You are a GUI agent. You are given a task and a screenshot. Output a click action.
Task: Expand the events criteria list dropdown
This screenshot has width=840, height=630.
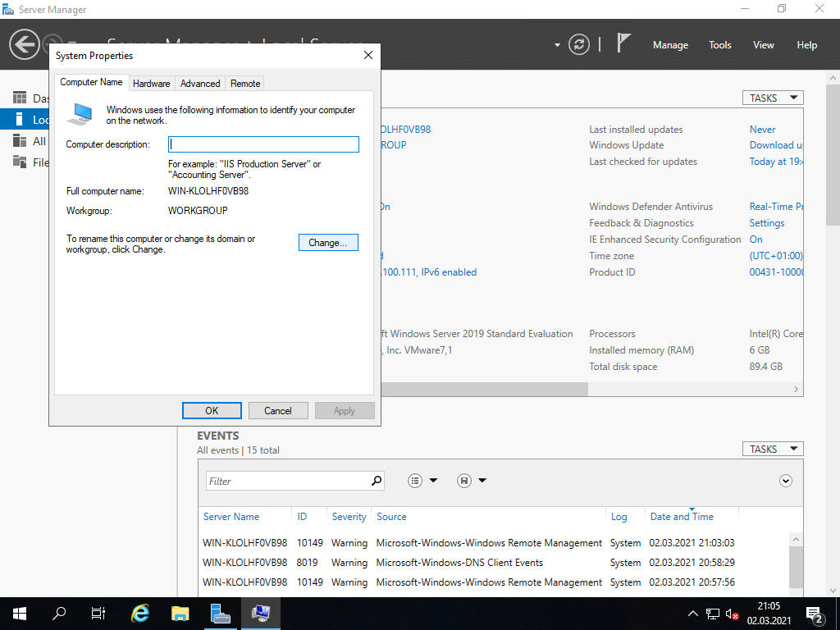[x=423, y=481]
